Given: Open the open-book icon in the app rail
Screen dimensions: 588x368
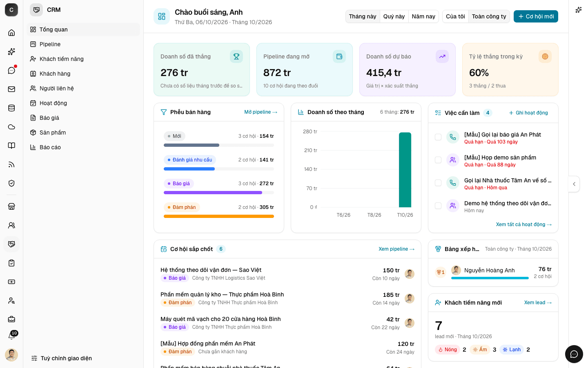Looking at the screenshot, I should click(x=11, y=146).
